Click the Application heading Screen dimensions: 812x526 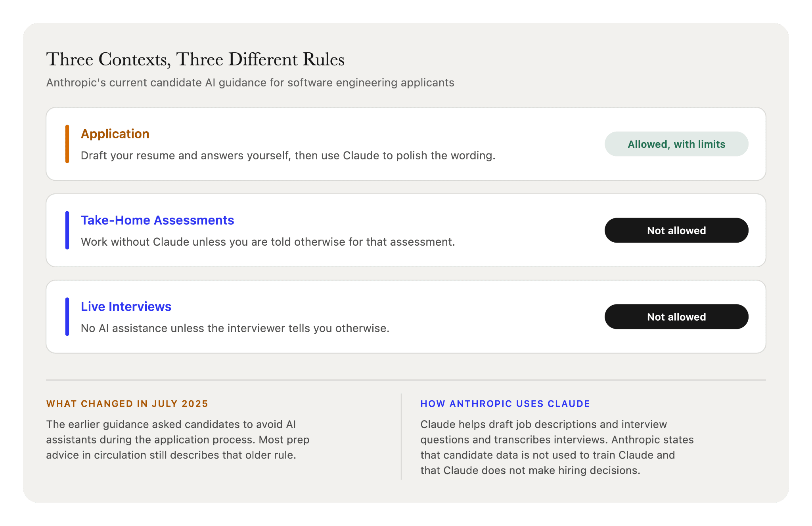click(115, 134)
